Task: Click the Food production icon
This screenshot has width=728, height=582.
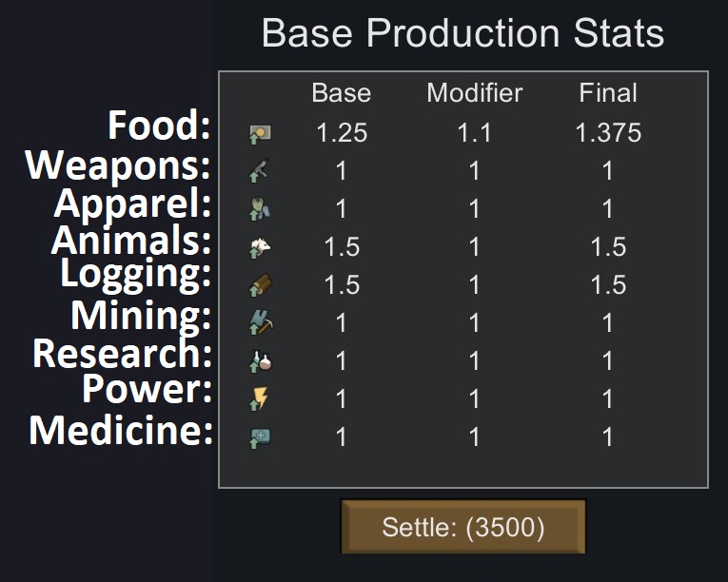Action: [259, 133]
